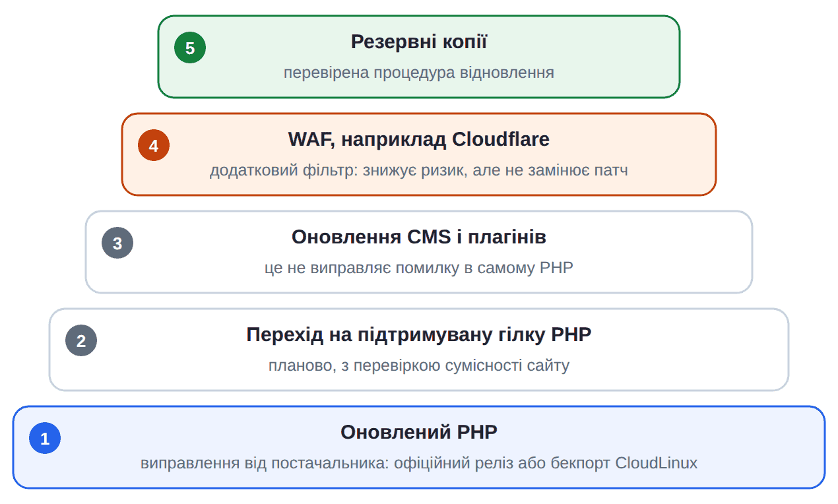Click subtitle 'це не виправляє помилку в самому PHP'
The image size is (838, 504).
pos(419,268)
